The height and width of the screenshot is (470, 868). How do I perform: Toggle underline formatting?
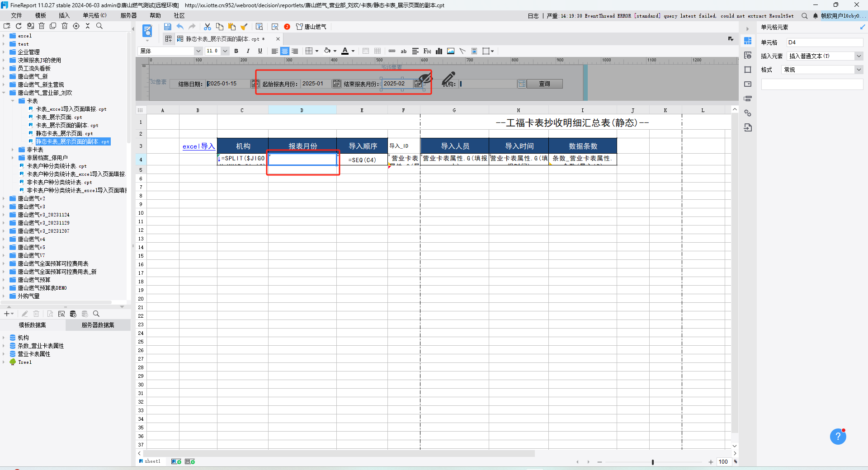point(260,51)
